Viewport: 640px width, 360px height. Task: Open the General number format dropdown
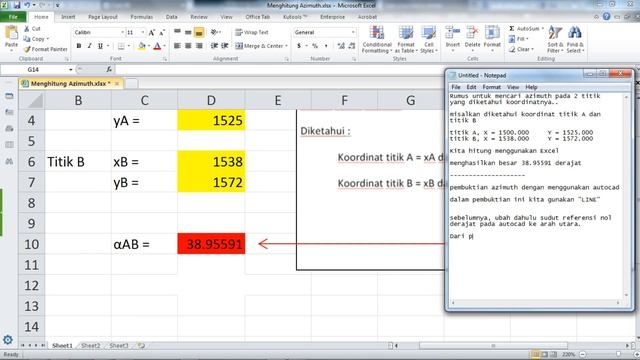click(x=353, y=32)
